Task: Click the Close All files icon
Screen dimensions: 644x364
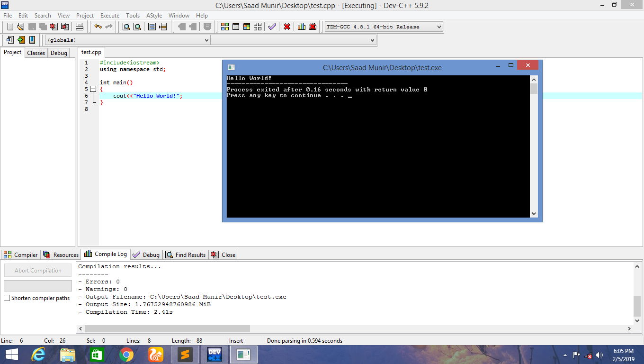Action: tap(65, 27)
